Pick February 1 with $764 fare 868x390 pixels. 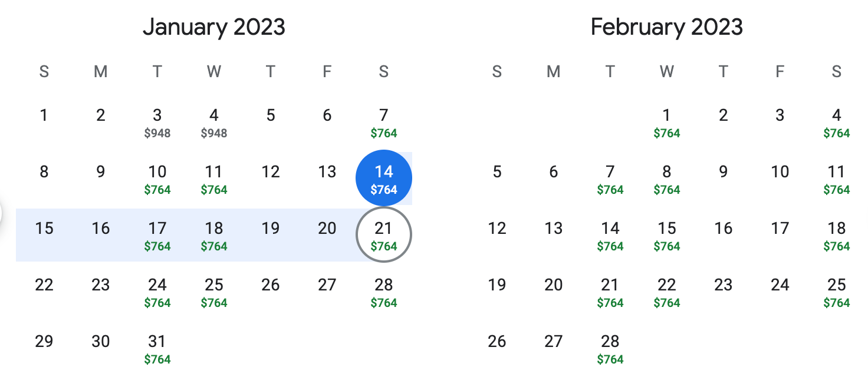coord(666,122)
